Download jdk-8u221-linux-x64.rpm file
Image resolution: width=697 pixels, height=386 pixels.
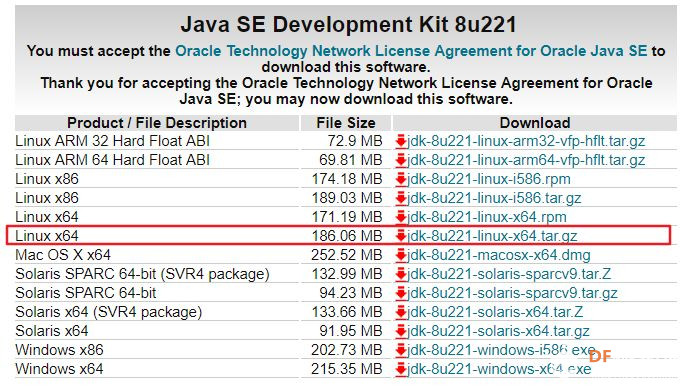(x=487, y=217)
